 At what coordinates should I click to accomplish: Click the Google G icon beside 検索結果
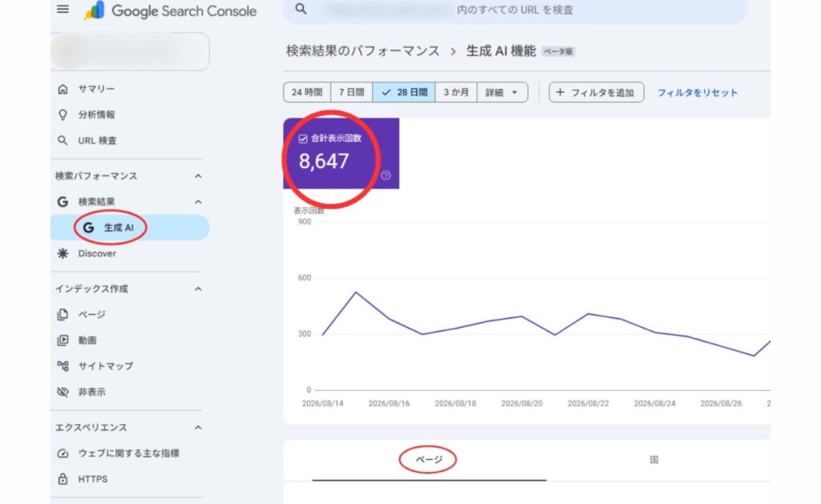tap(63, 201)
